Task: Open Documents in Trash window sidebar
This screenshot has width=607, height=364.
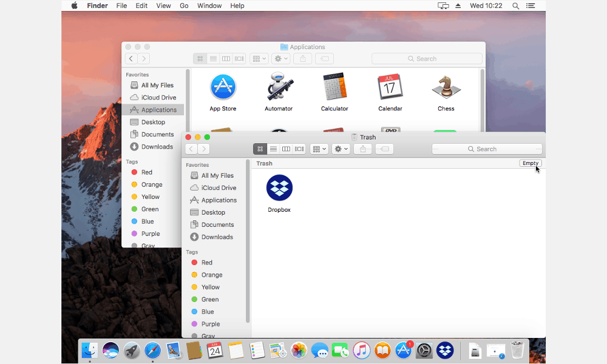Action: point(212,224)
